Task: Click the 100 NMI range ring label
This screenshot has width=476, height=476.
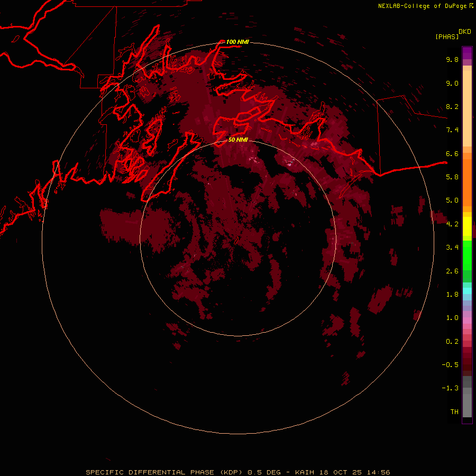Action: click(237, 42)
